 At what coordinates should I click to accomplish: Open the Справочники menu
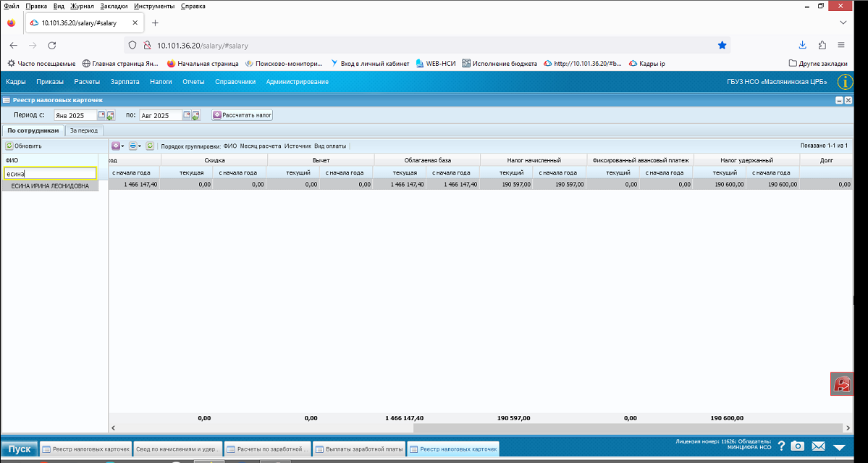pos(235,82)
